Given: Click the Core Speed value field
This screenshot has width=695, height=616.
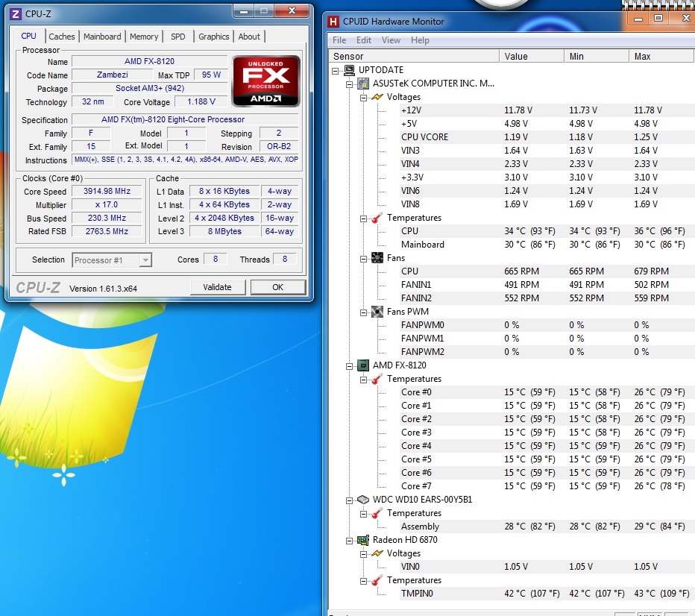Looking at the screenshot, I should (x=107, y=191).
